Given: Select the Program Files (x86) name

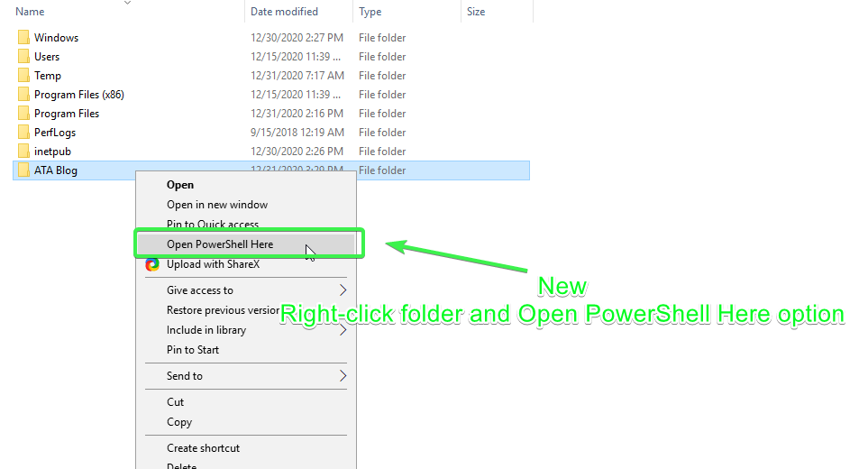Looking at the screenshot, I should click(79, 95).
